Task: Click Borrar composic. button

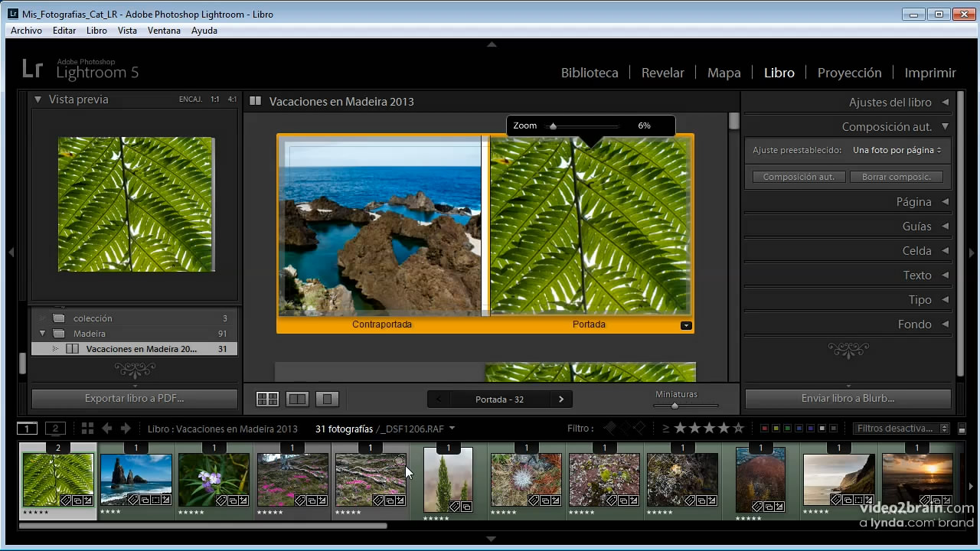Action: pos(897,177)
